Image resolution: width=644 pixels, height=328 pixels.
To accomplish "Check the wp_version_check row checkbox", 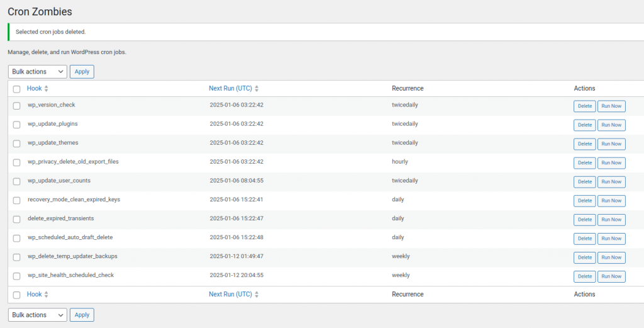I will (x=17, y=106).
